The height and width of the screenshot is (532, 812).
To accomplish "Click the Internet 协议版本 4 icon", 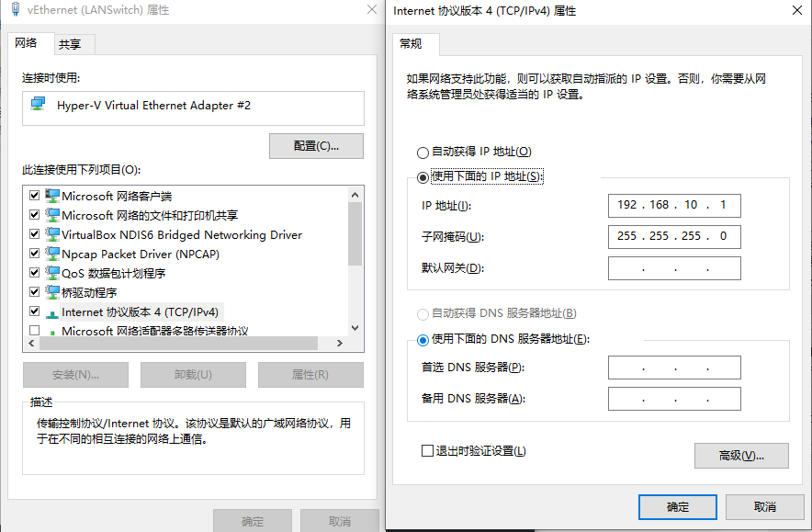I will pyautogui.click(x=53, y=311).
